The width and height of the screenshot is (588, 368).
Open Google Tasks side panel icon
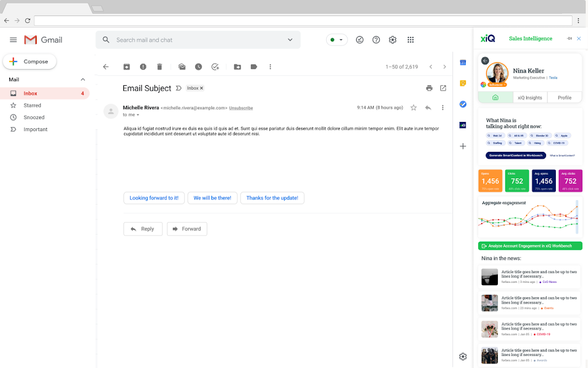(463, 105)
